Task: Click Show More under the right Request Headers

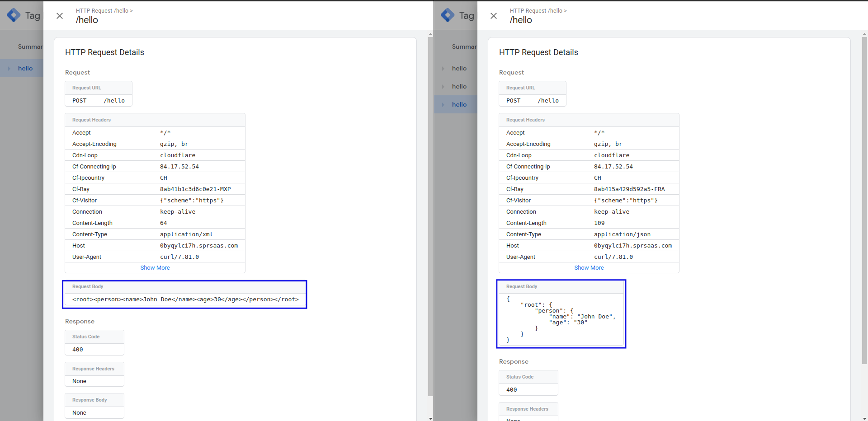Action: click(589, 267)
